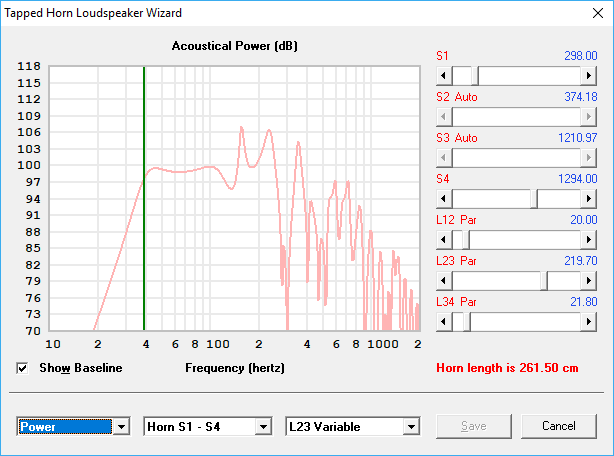Viewport: 614px width, 456px height.
Task: Click the left arrow of the L12 Par slider
Action: tap(444, 240)
